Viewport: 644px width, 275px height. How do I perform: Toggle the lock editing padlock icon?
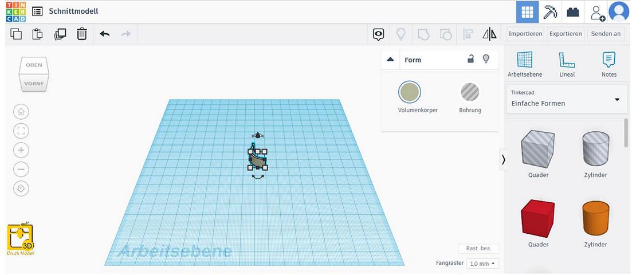click(x=470, y=59)
